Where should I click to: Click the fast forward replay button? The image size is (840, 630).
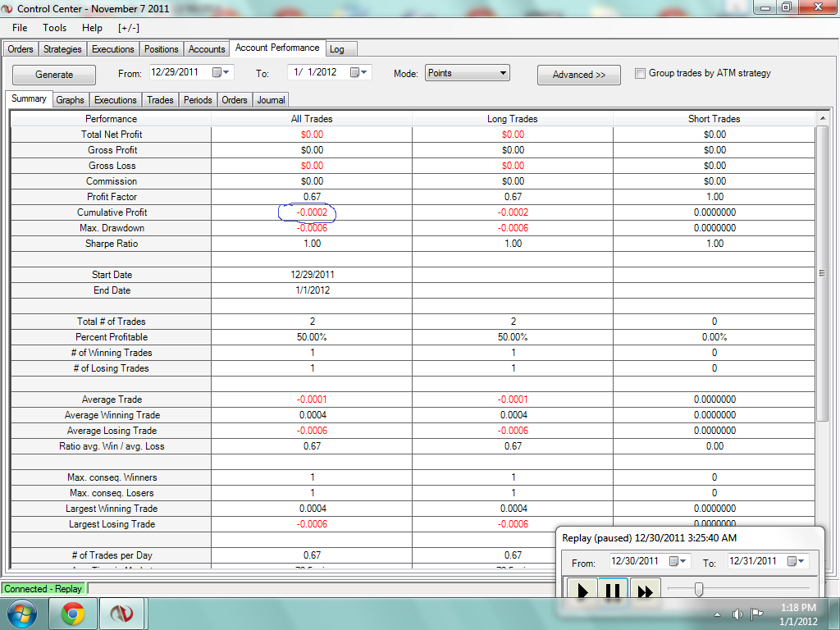tap(645, 589)
